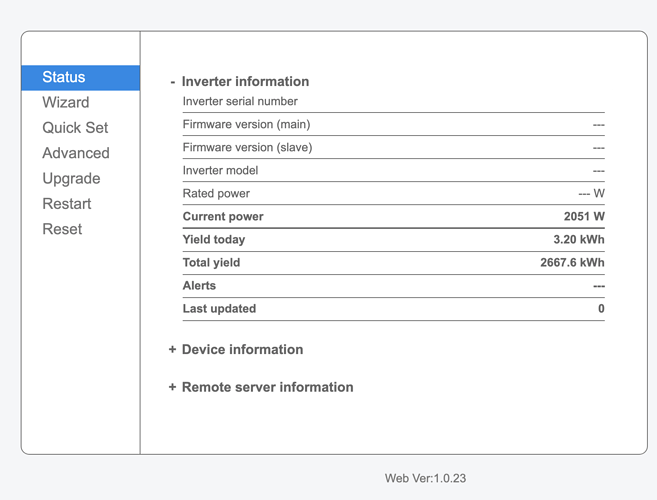This screenshot has width=657, height=500.
Task: Click the Current power value 2051 W
Action: [584, 217]
